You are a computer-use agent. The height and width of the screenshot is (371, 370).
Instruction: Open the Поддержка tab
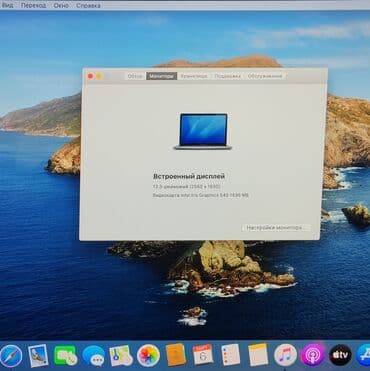pyautogui.click(x=227, y=76)
